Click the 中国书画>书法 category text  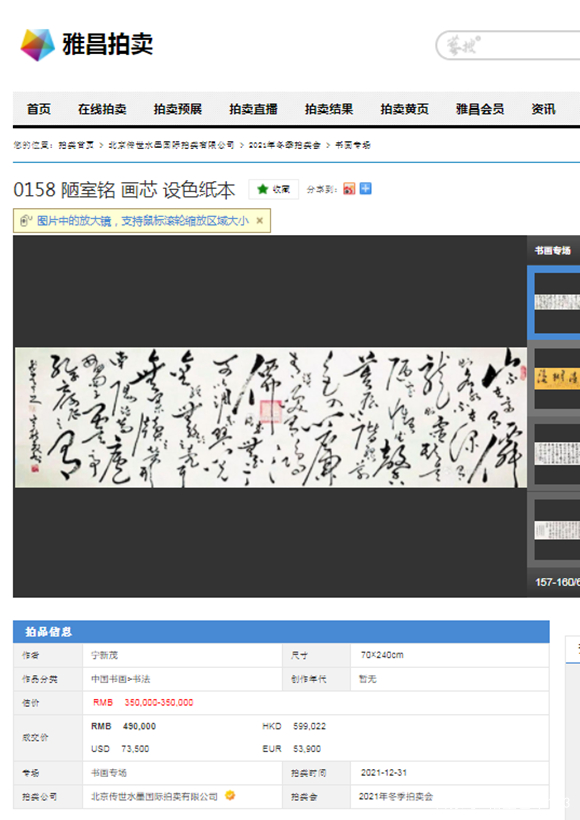click(x=120, y=679)
